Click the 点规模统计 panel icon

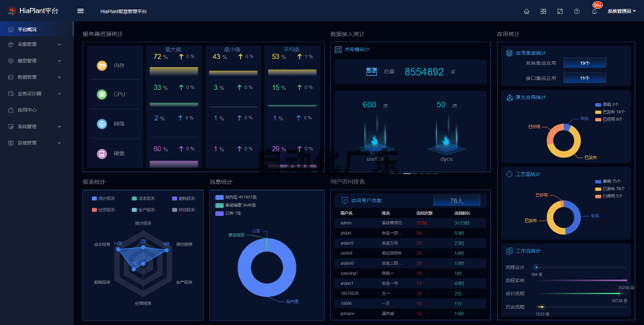(338, 49)
